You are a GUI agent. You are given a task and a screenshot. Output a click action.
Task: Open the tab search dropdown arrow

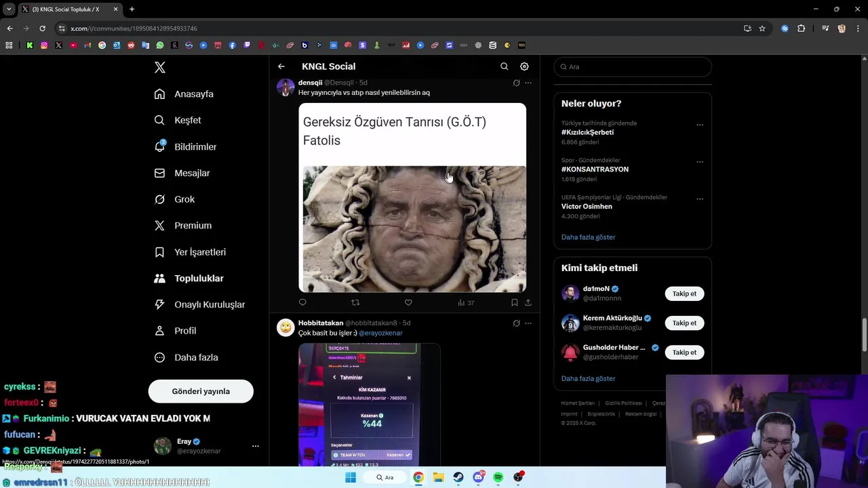(x=9, y=9)
